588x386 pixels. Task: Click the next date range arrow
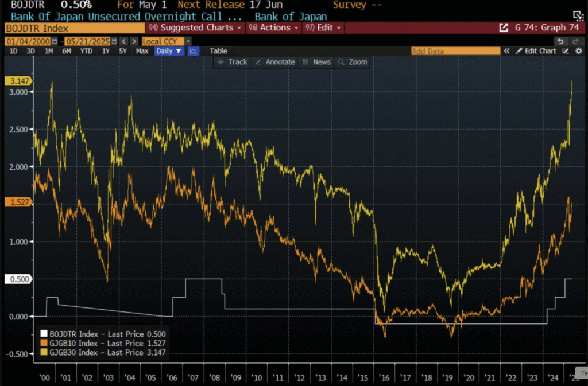pyautogui.click(x=134, y=41)
